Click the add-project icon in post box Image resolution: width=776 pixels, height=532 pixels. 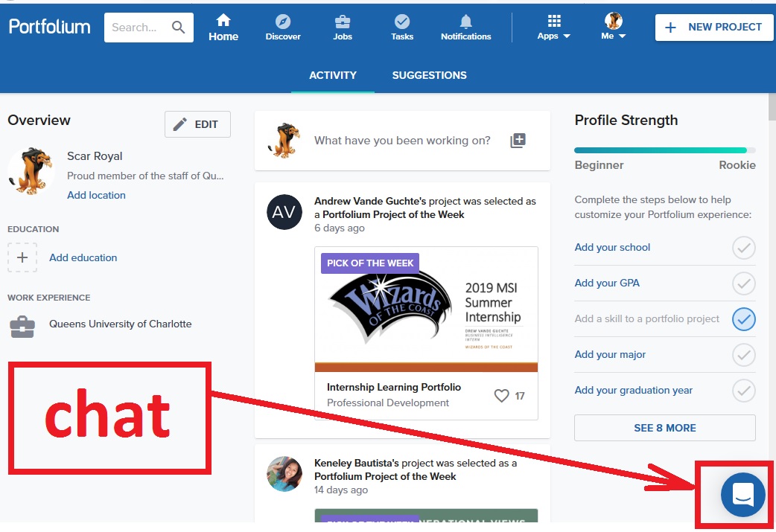[518, 141]
